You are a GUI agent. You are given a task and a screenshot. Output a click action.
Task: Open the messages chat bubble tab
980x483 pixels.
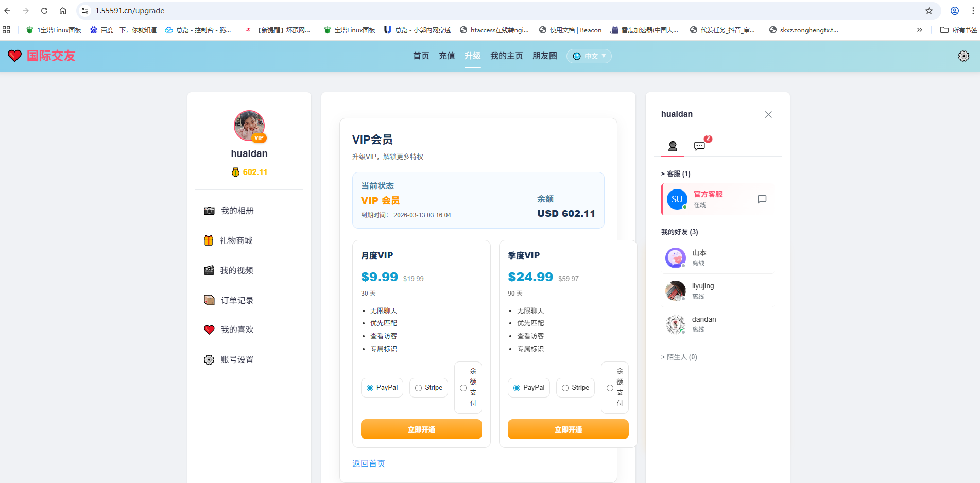[x=699, y=146]
